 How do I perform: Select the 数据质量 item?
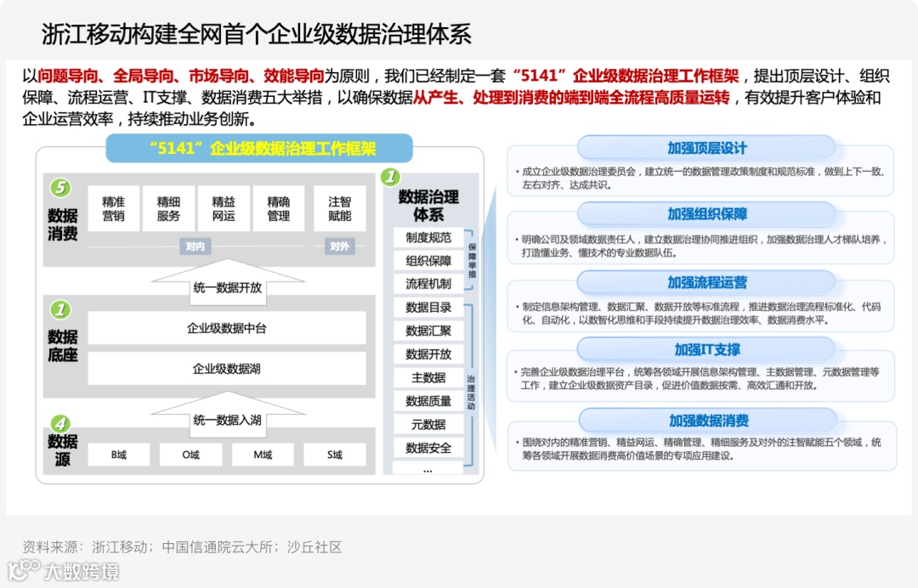(x=428, y=401)
